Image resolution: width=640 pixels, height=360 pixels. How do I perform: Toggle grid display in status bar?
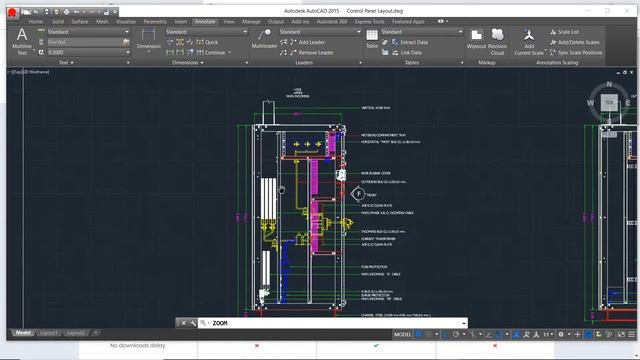point(418,334)
